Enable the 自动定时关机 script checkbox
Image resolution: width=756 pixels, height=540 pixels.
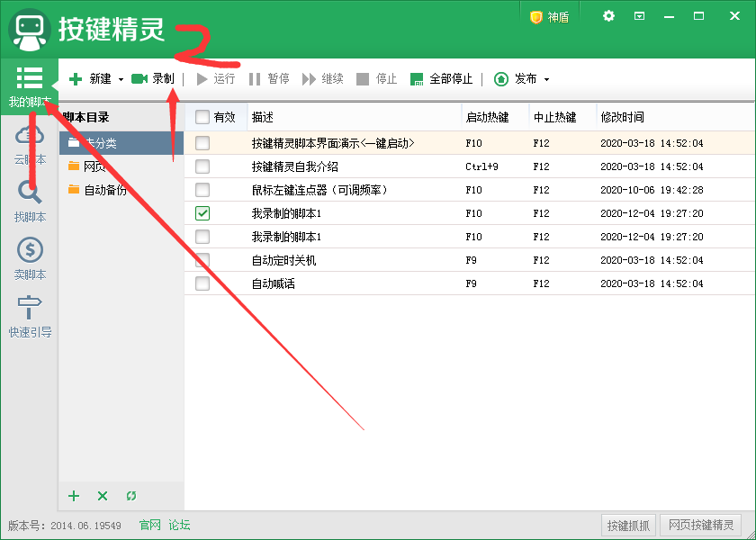tap(202, 260)
